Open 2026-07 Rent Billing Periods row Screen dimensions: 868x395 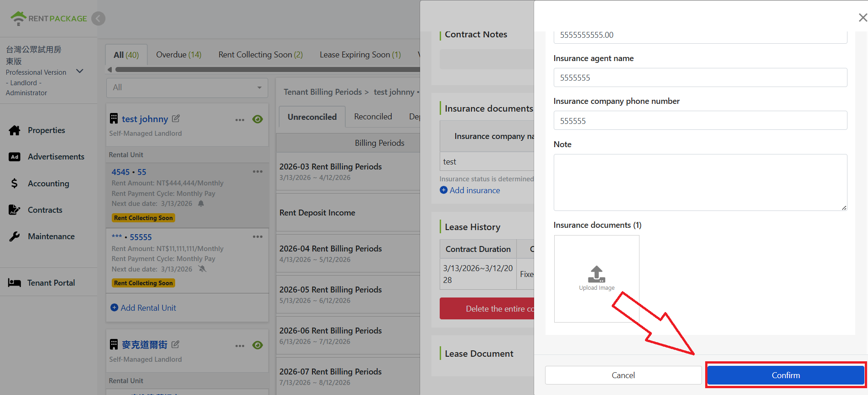(x=348, y=376)
